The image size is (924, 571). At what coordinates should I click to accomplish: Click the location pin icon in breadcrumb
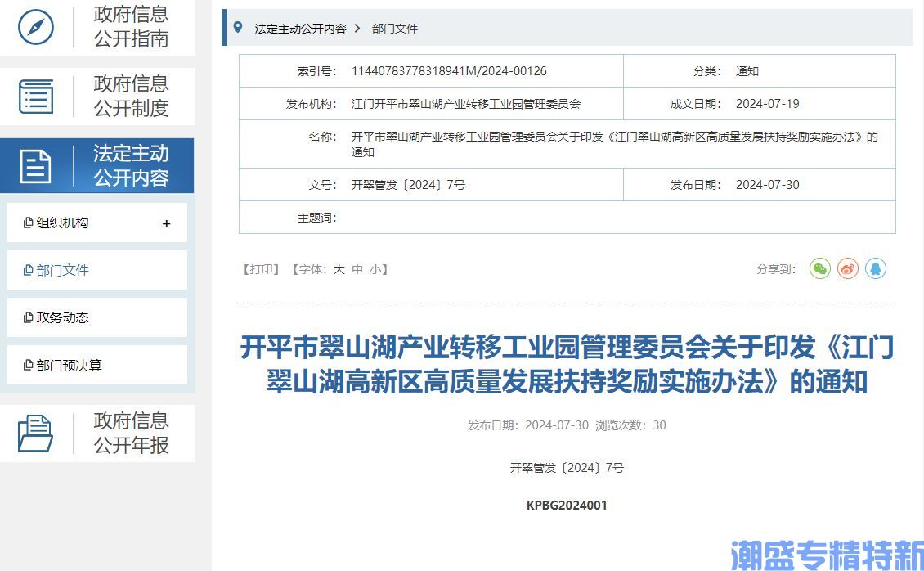[238, 27]
